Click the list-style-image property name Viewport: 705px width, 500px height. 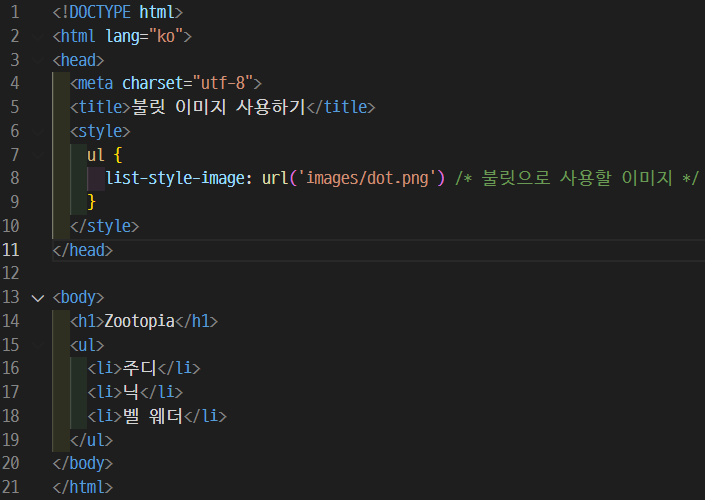coord(175,178)
